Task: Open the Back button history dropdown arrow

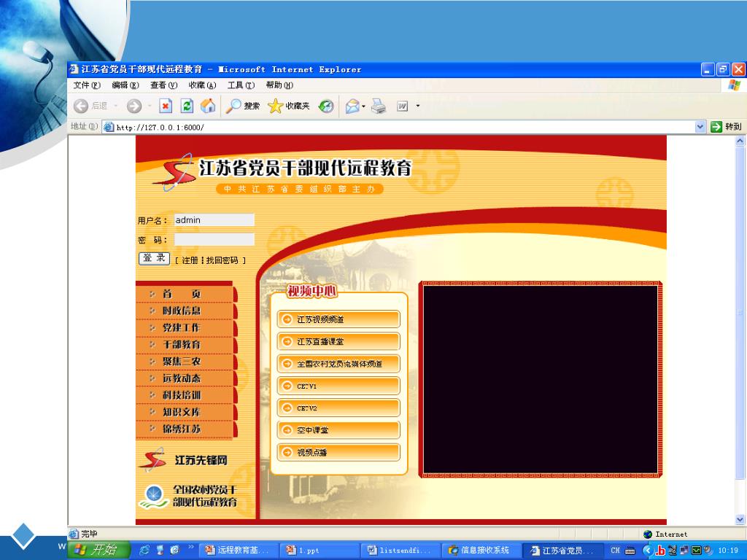Action: coord(116,106)
